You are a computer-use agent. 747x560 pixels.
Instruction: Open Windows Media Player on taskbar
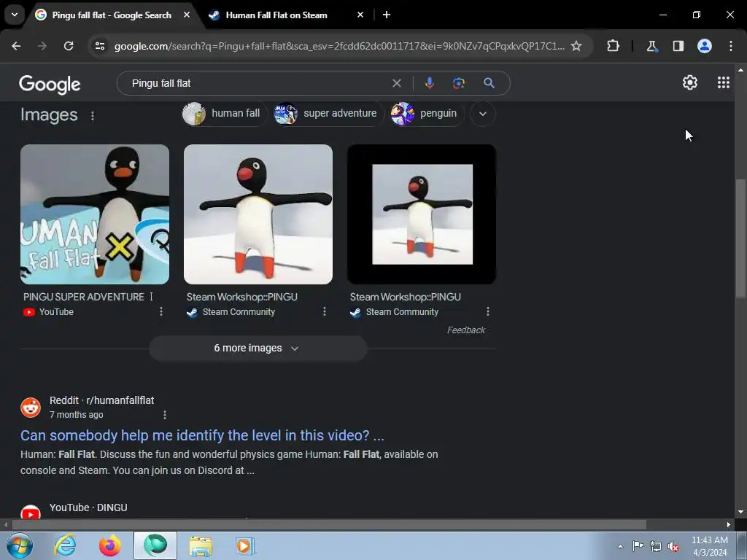click(246, 545)
